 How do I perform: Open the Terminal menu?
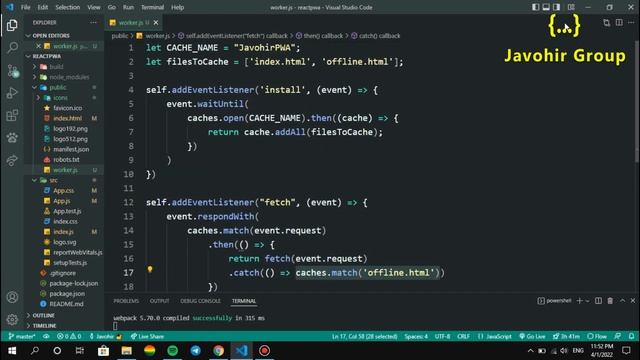152,7
